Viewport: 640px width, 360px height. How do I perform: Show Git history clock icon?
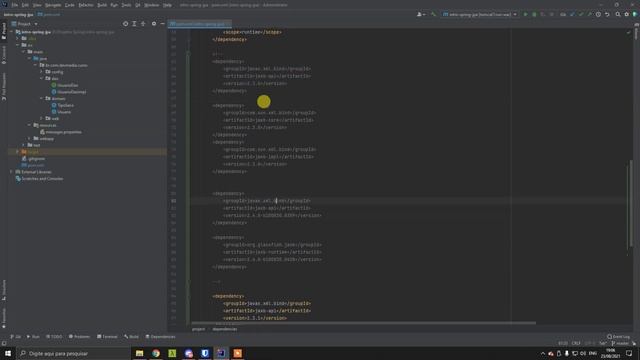coord(598,14)
